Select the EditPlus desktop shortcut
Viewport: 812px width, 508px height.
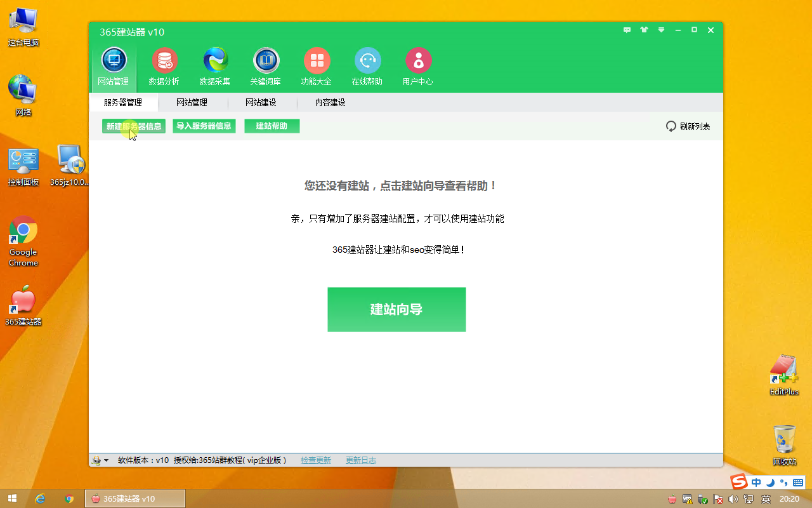784,376
